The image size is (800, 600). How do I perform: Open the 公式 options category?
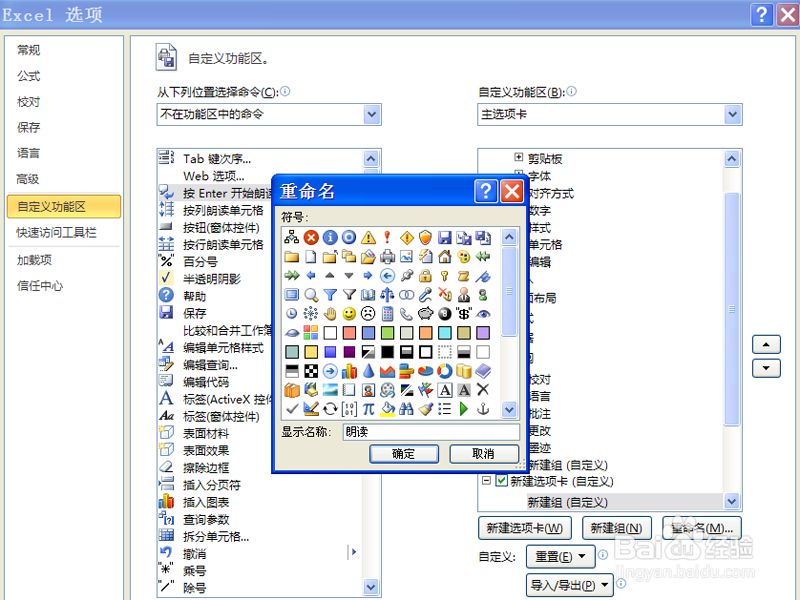pos(29,76)
